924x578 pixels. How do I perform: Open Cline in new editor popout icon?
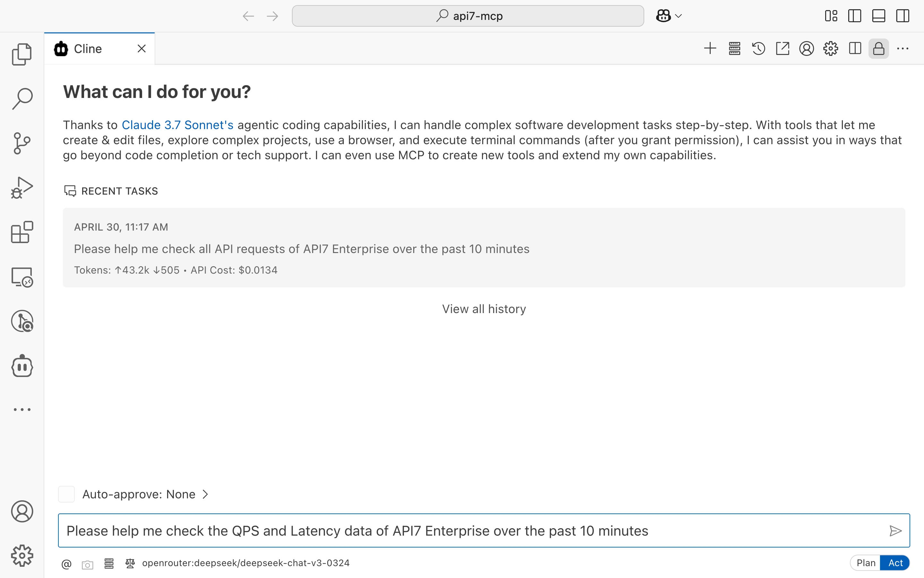pos(782,48)
